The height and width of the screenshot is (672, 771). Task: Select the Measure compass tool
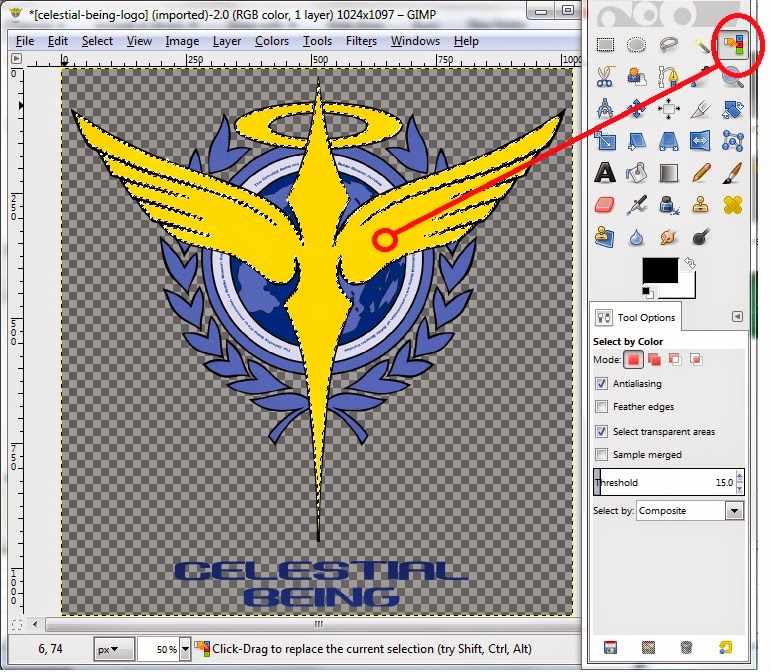(x=605, y=109)
